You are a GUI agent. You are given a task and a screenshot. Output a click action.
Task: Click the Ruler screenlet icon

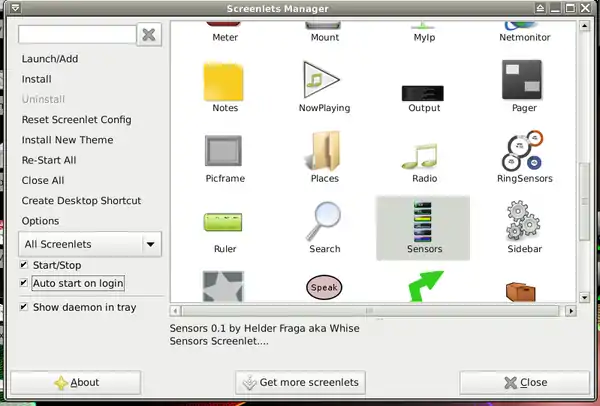click(225, 221)
